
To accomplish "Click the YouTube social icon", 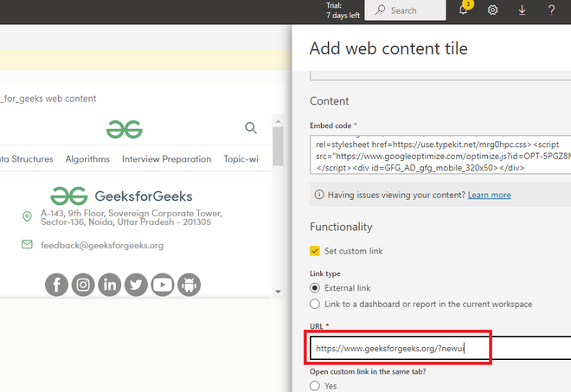I will click(x=163, y=284).
